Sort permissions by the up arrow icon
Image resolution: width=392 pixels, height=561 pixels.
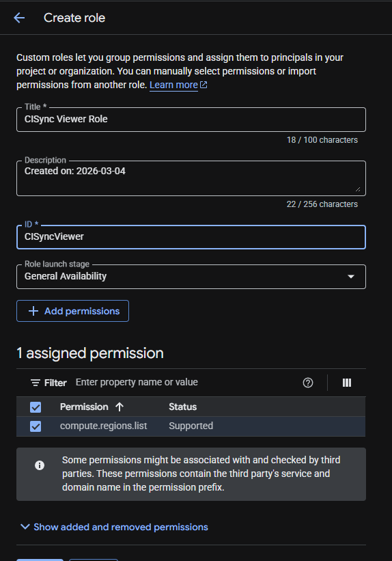pyautogui.click(x=120, y=407)
